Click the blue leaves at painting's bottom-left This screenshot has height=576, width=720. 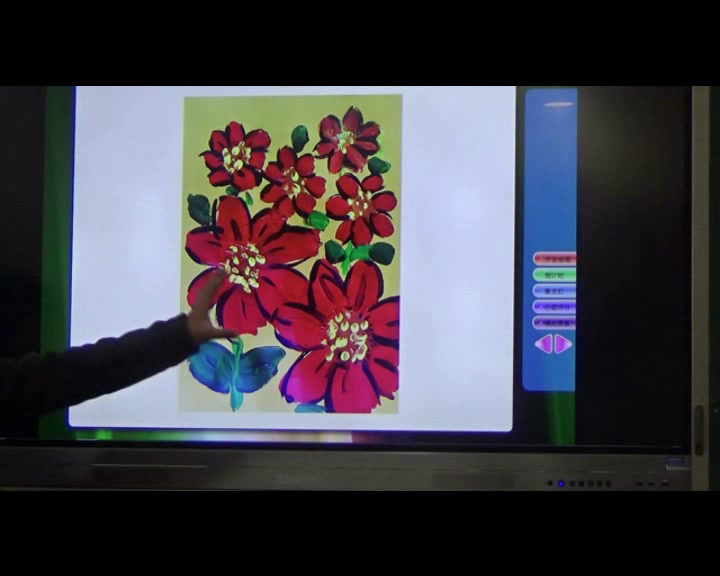point(235,367)
